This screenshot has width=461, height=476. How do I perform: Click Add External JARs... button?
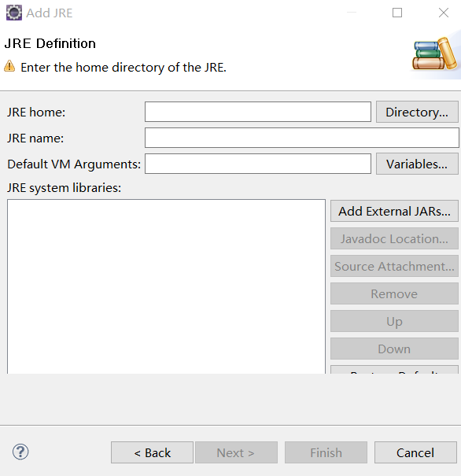[394, 211]
